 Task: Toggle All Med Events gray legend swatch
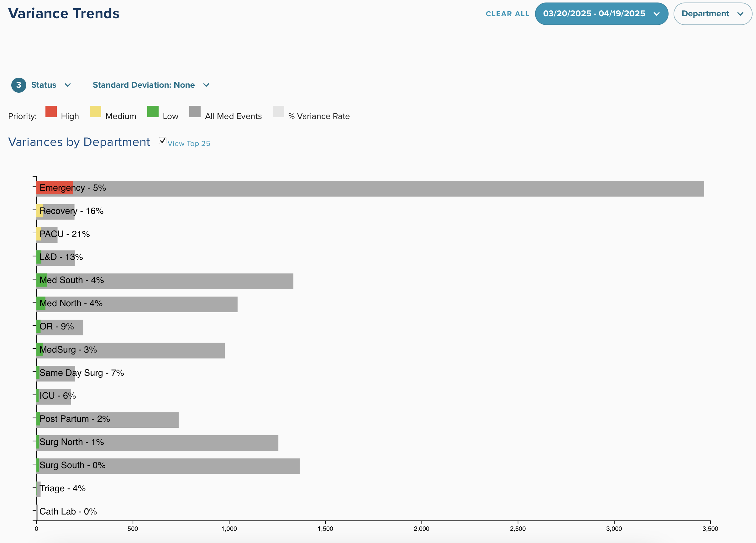[x=195, y=111]
